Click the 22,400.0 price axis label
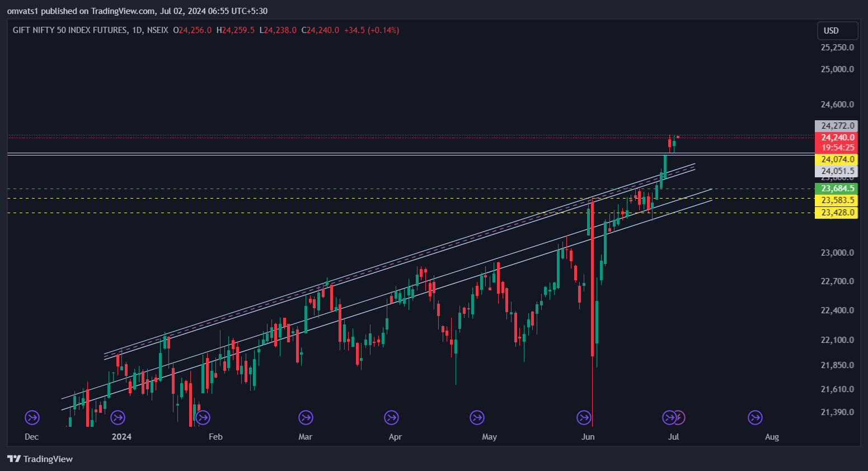Viewport: 868px width, 471px height. click(x=837, y=310)
